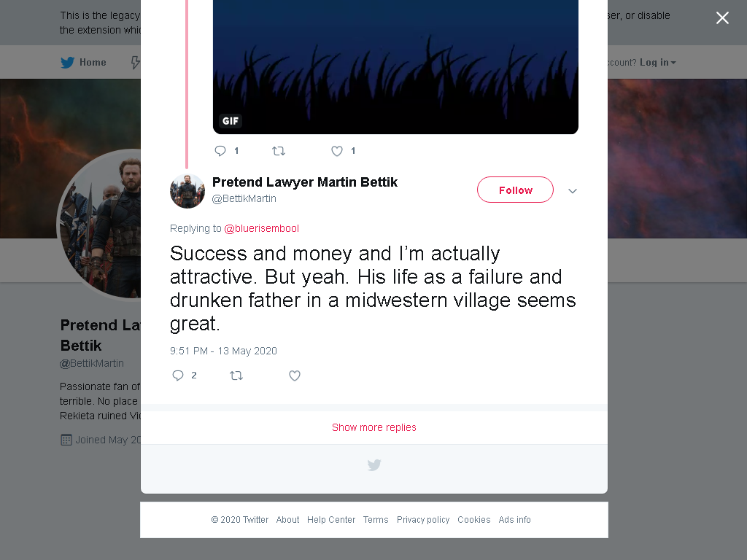This screenshot has width=747, height=560.
Task: Show more replies
Action: tap(374, 427)
